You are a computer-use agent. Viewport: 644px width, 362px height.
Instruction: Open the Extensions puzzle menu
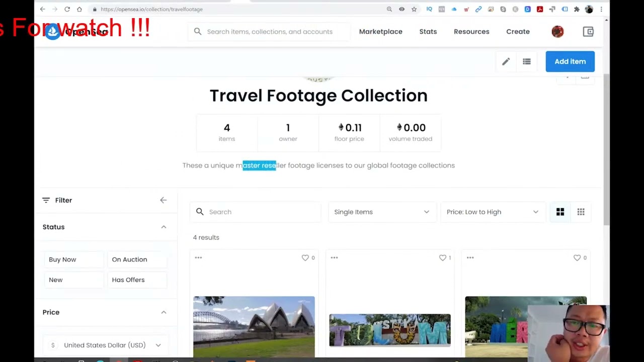(577, 9)
